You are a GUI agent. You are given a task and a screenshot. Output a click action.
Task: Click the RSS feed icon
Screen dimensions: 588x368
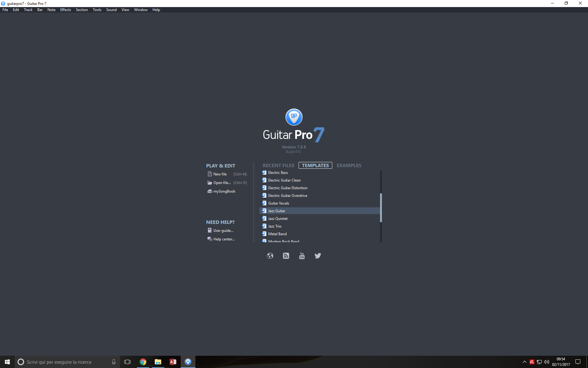286,256
